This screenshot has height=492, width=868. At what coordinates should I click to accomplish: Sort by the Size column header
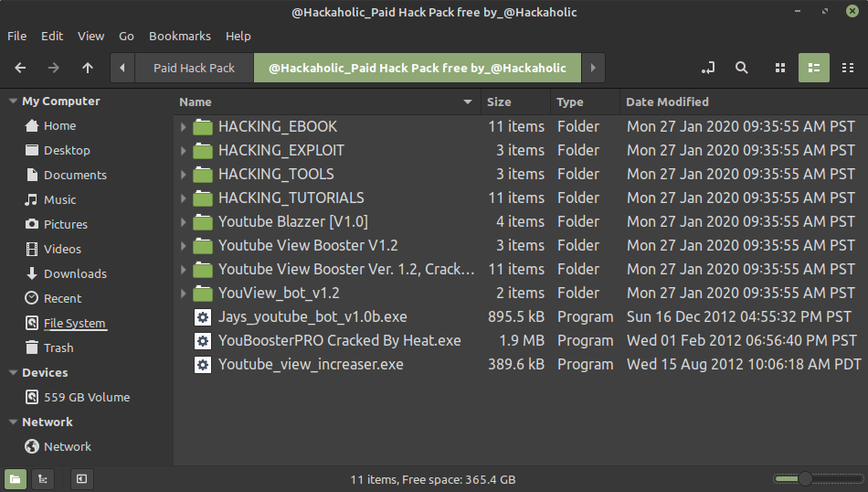(x=515, y=102)
